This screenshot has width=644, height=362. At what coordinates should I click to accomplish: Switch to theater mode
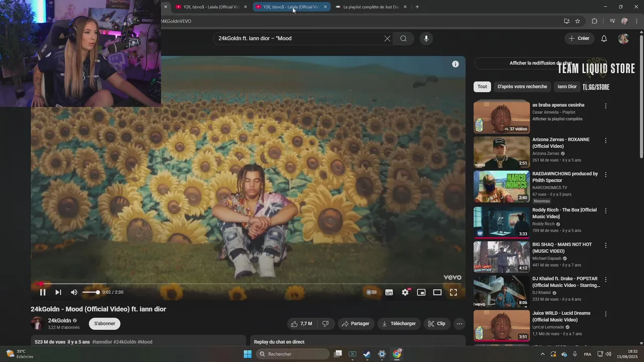(437, 292)
